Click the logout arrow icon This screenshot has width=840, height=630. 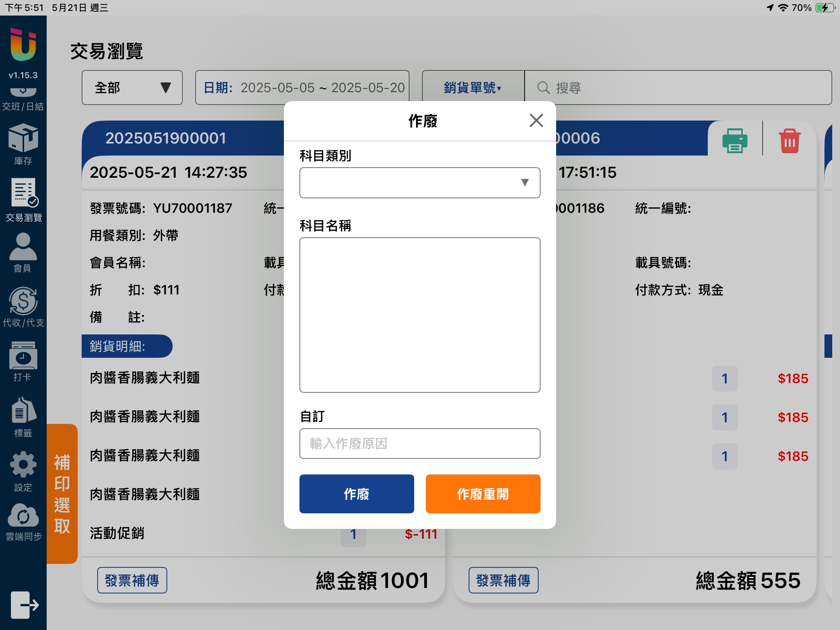tap(24, 605)
